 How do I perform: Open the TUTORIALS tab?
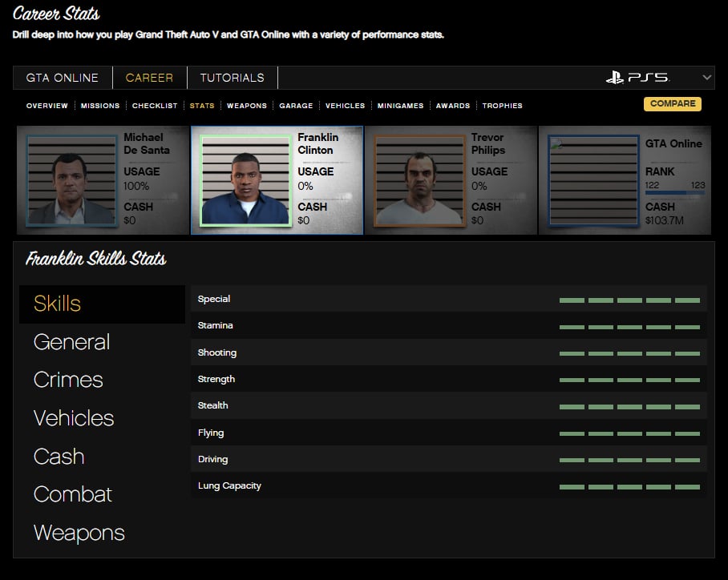[233, 78]
